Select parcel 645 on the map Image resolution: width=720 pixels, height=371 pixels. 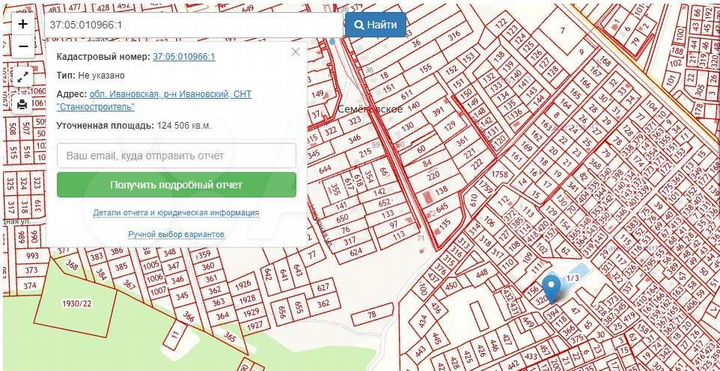click(x=442, y=208)
